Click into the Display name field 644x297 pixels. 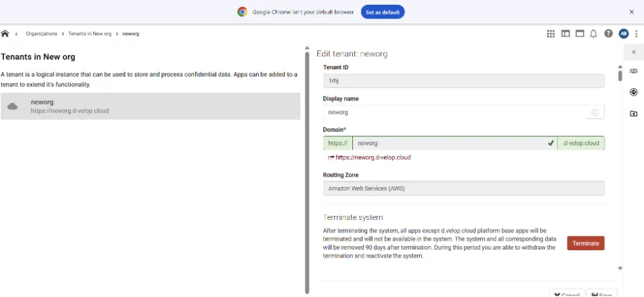464,112
